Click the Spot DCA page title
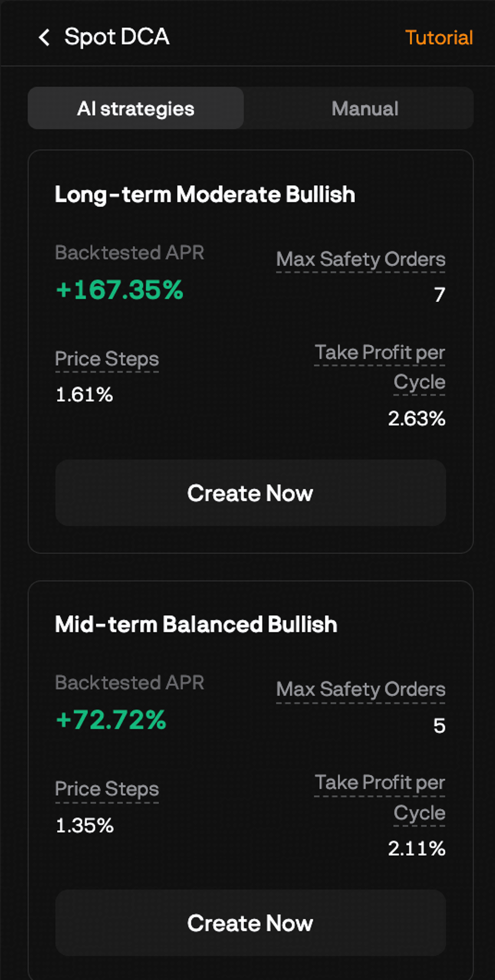The height and width of the screenshot is (980, 495). click(x=116, y=37)
